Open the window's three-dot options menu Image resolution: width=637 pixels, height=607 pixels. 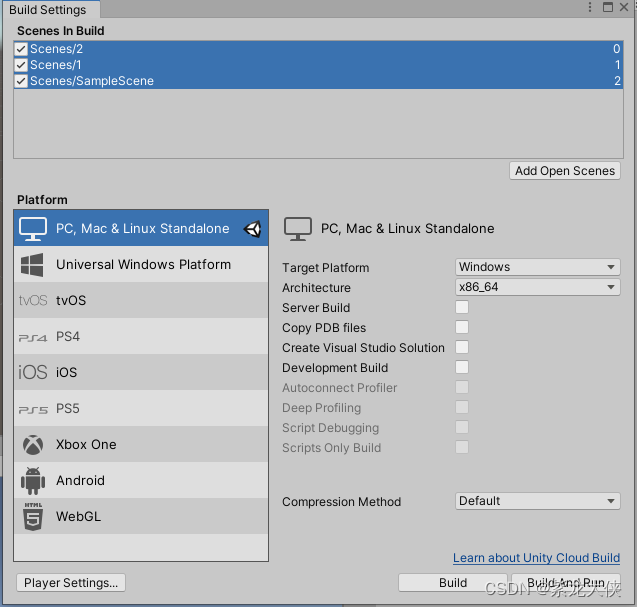point(589,7)
